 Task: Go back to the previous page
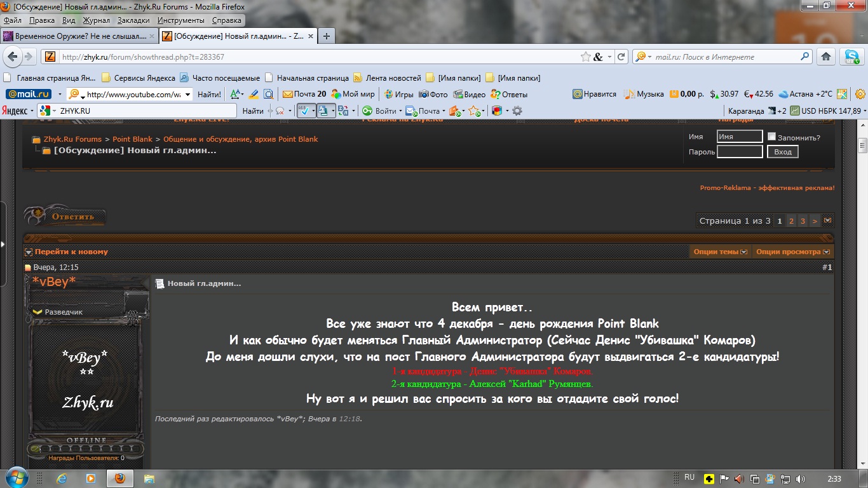point(13,57)
